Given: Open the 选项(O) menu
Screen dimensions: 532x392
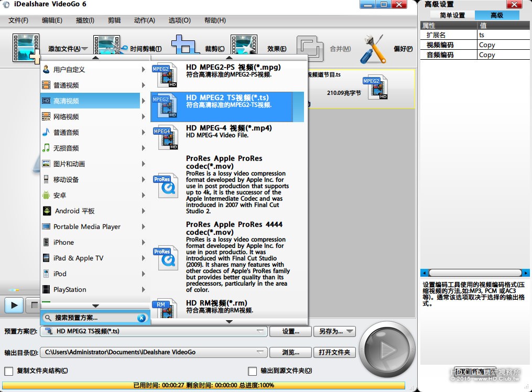Looking at the screenshot, I should point(179,20).
